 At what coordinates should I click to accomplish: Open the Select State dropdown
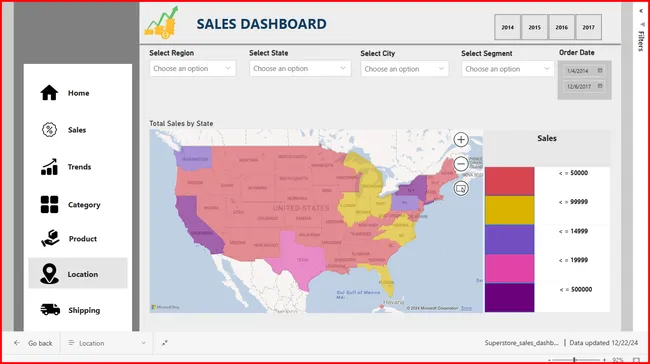[x=300, y=68]
